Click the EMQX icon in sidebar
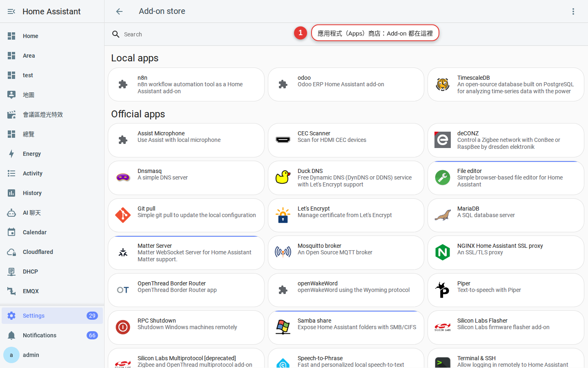Screen dimensions: 588x368 pos(11,291)
